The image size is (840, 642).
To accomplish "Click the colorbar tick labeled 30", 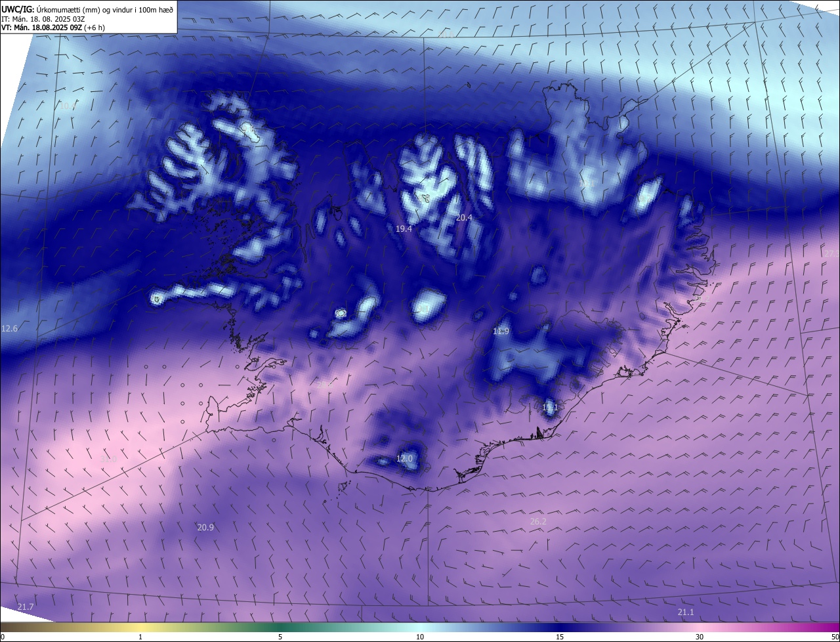I will 700,637.
